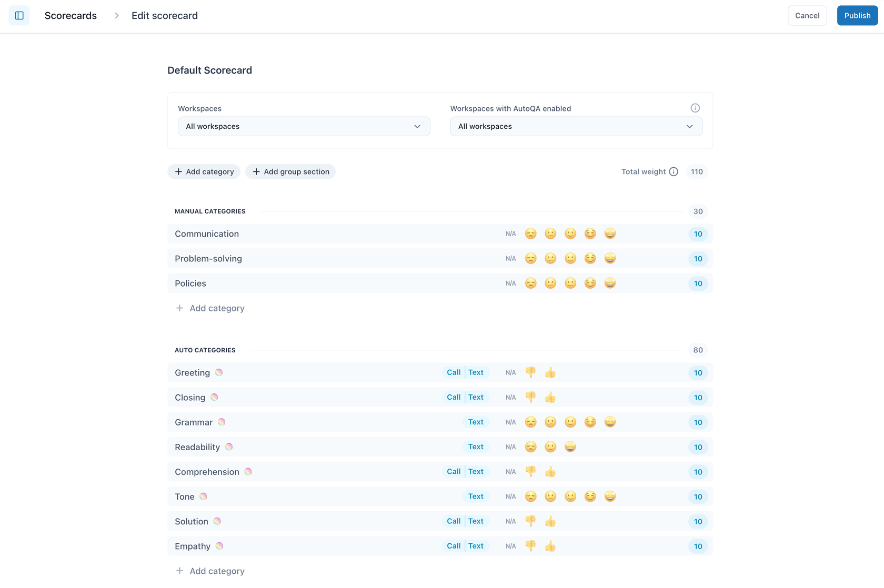Go back to Scorecards breadcrumb
884x588 pixels.
(x=71, y=16)
